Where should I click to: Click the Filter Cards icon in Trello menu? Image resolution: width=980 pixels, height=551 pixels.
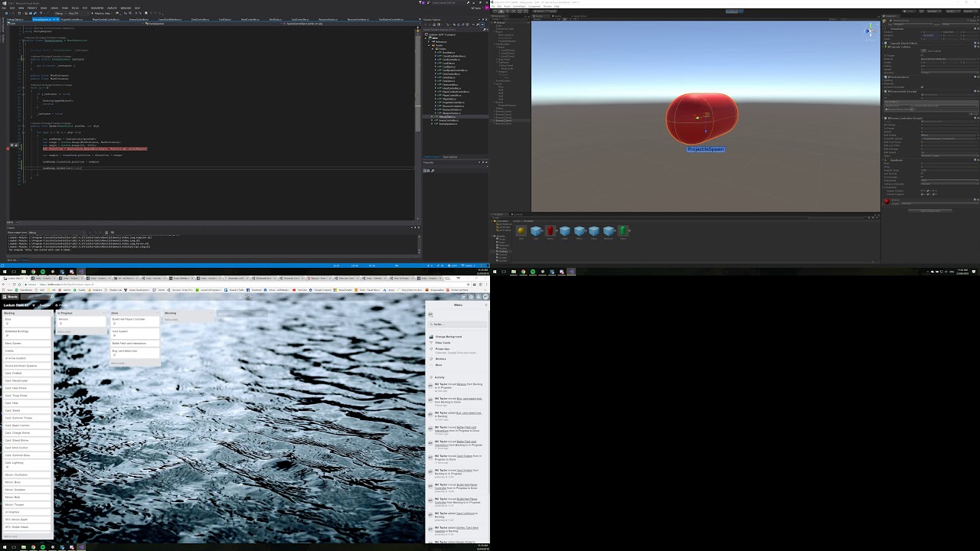pyautogui.click(x=430, y=343)
